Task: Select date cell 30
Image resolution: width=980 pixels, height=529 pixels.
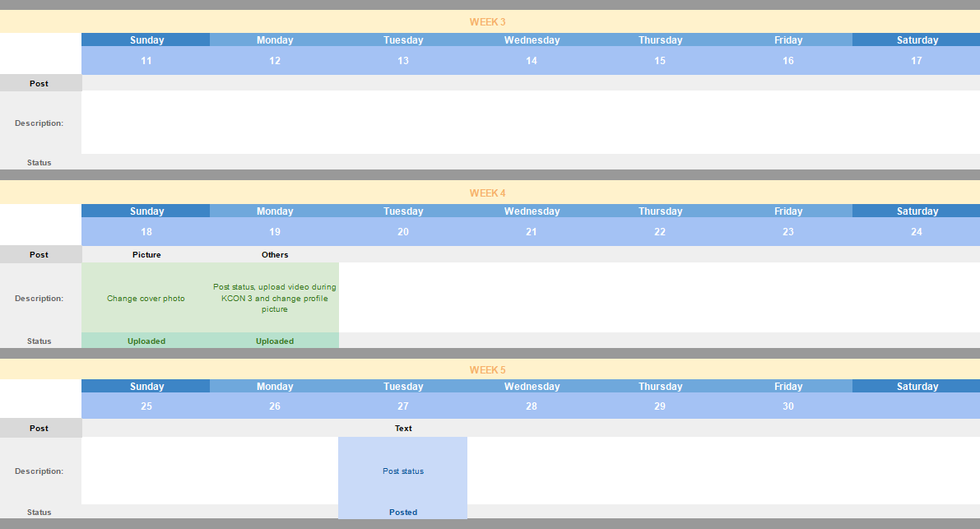Action: click(788, 406)
